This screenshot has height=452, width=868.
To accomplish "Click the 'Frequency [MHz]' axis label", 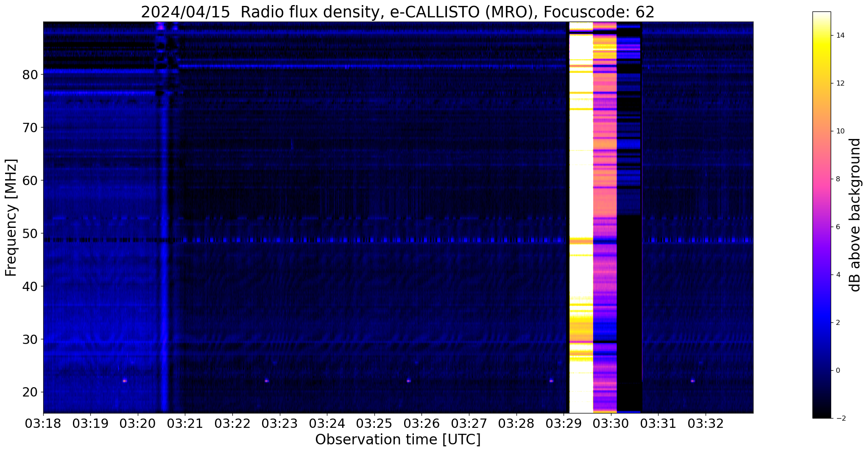I will click(x=11, y=217).
